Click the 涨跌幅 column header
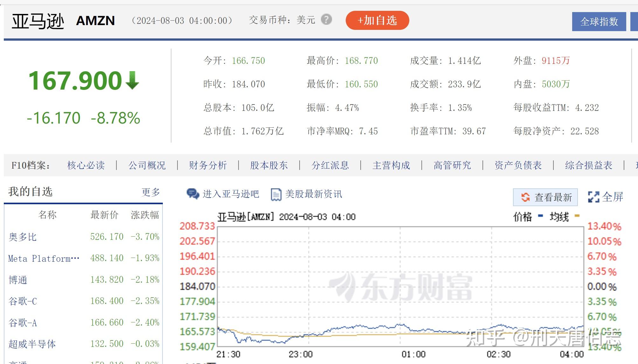Image resolution: width=638 pixels, height=364 pixels. coord(145,215)
